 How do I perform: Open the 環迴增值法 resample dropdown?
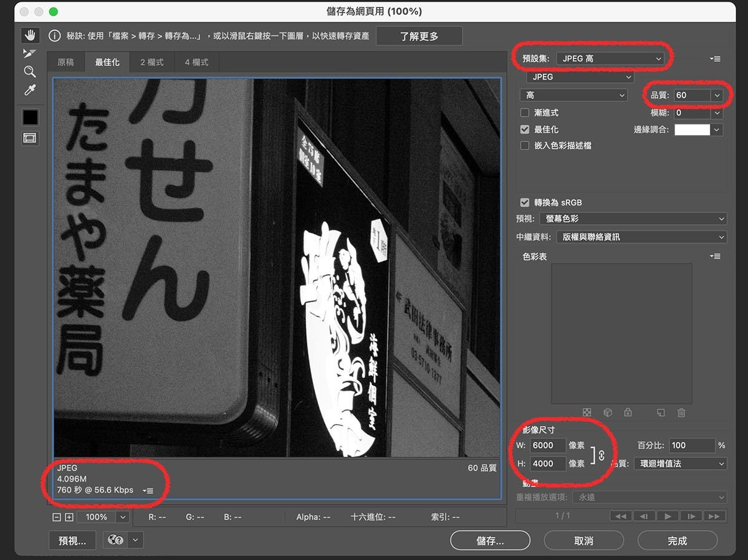click(x=680, y=464)
